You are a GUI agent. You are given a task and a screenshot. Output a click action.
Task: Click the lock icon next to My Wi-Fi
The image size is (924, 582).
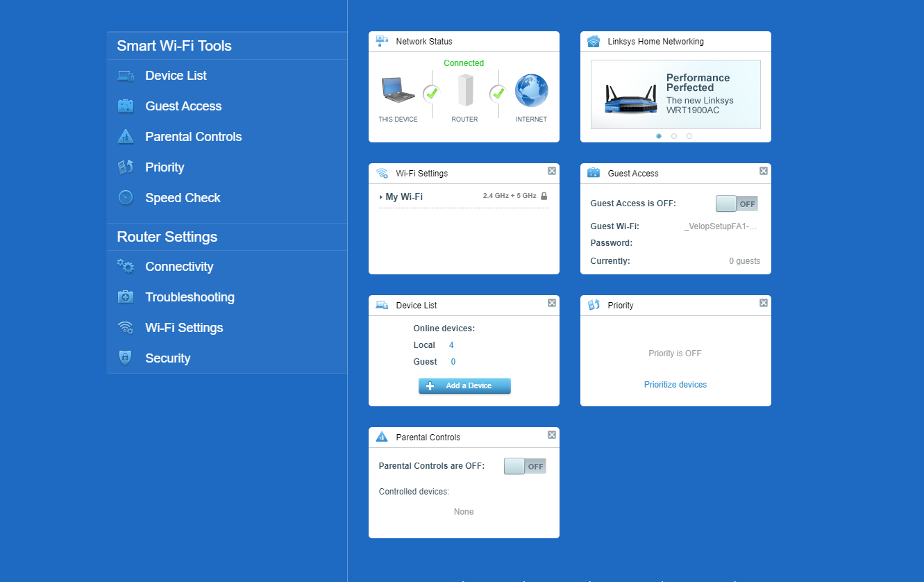coord(545,196)
